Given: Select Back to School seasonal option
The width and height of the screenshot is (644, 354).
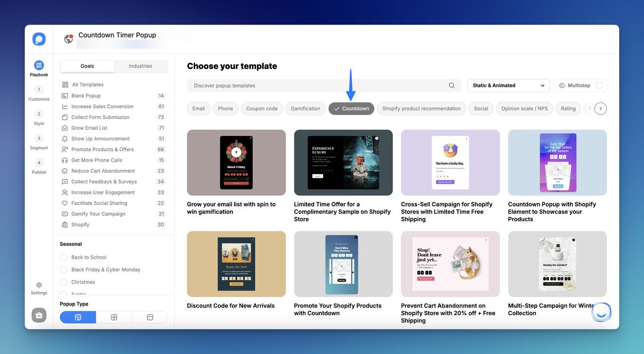Looking at the screenshot, I should pos(63,257).
